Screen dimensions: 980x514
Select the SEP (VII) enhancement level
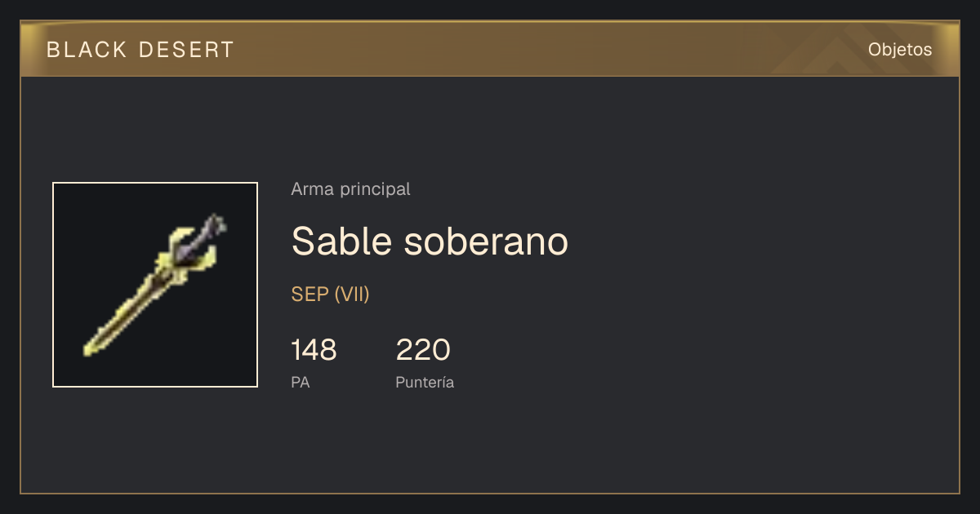pos(331,295)
